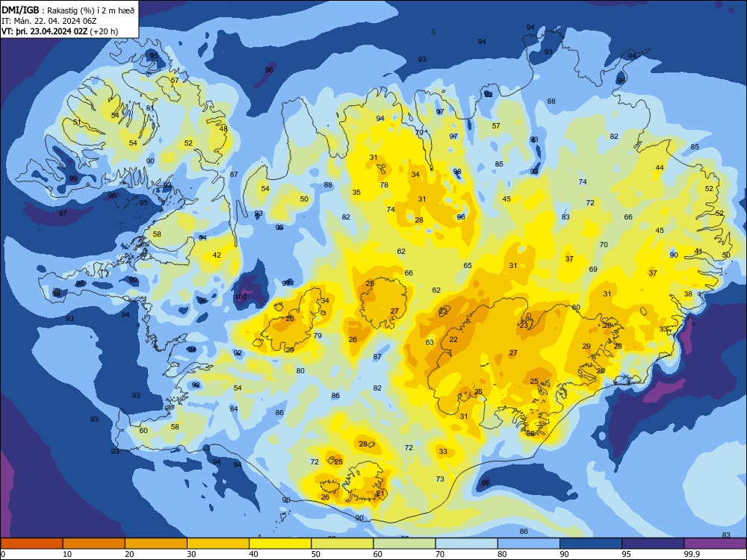Pick the pale yellow 50–60 legend swatch

tap(342, 544)
